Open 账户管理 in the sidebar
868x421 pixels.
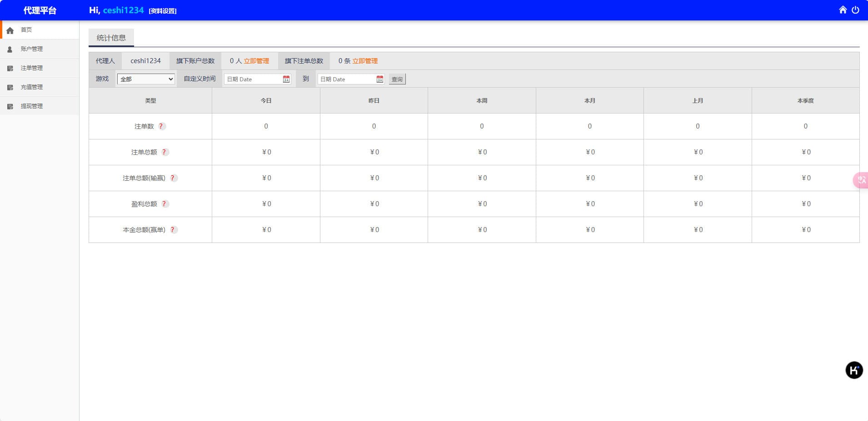pyautogui.click(x=31, y=49)
